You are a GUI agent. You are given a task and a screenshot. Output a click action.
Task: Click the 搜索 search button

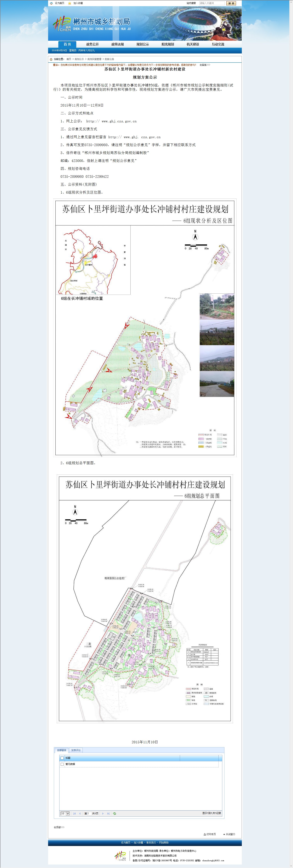[231, 3]
